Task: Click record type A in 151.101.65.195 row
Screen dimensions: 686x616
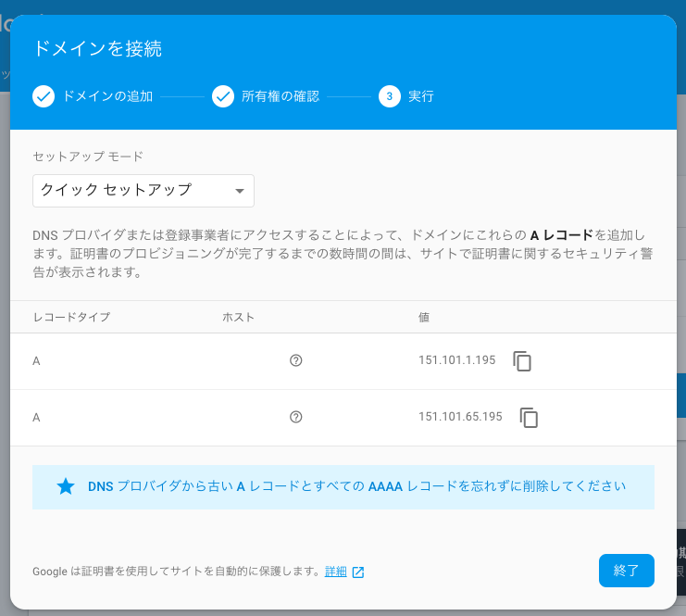Action: 36,418
